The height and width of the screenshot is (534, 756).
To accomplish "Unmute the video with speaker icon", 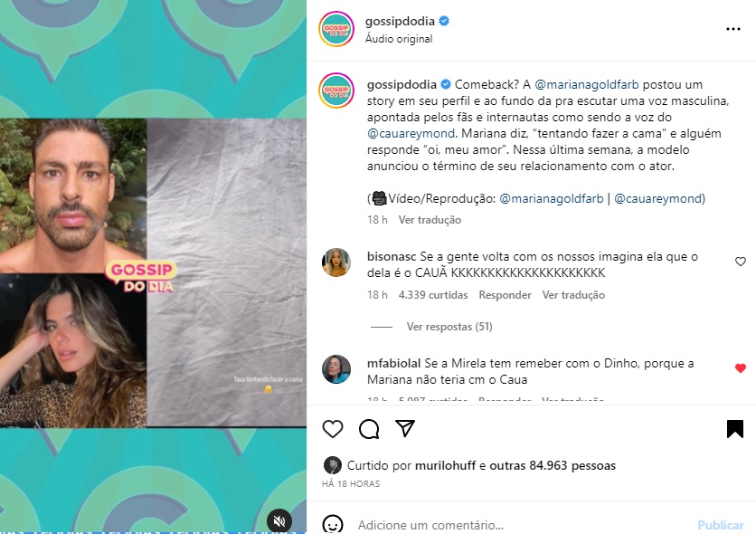I will 279,520.
